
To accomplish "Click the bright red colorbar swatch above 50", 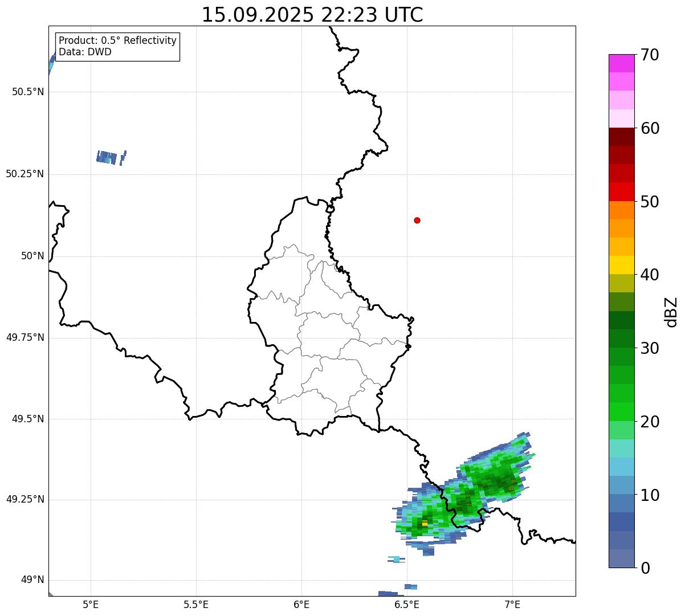I will pyautogui.click(x=622, y=192).
